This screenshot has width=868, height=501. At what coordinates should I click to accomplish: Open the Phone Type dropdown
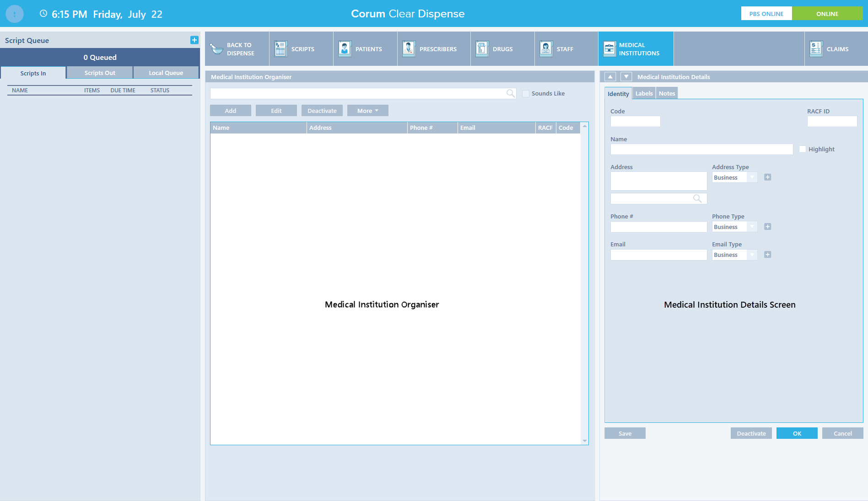coord(752,227)
